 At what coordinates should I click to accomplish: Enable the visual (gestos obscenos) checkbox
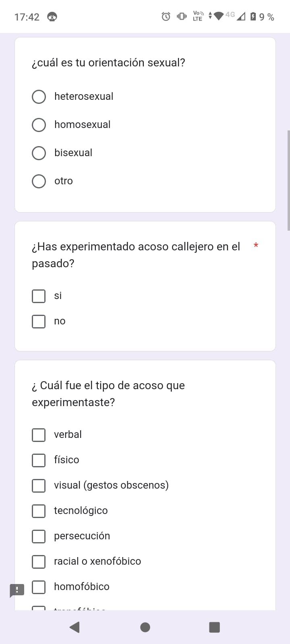pos(39,485)
